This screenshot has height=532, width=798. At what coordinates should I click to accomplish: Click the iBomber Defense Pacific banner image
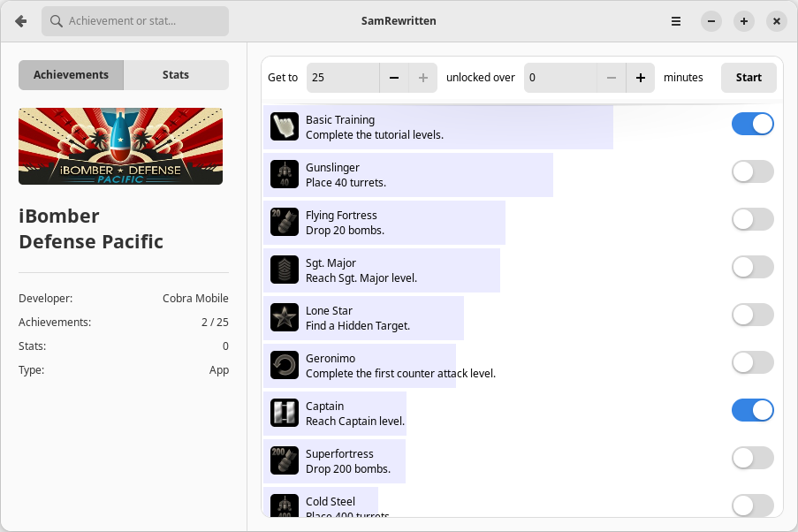[x=120, y=146]
